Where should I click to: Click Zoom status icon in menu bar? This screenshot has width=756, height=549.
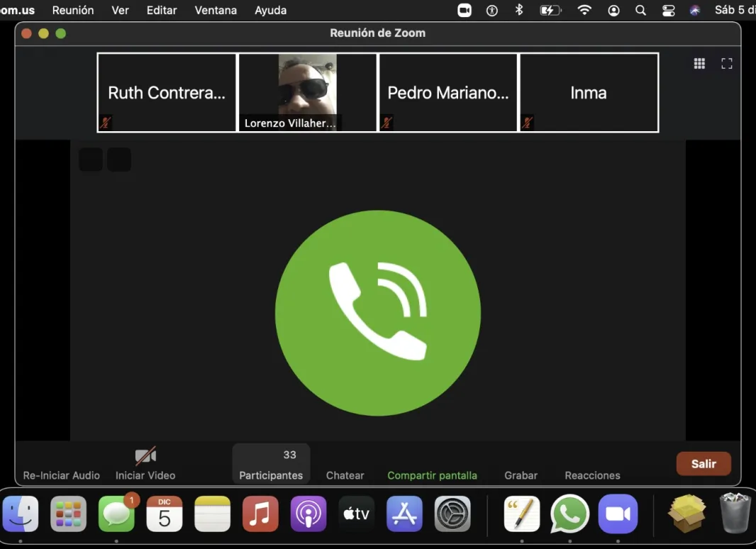point(465,10)
